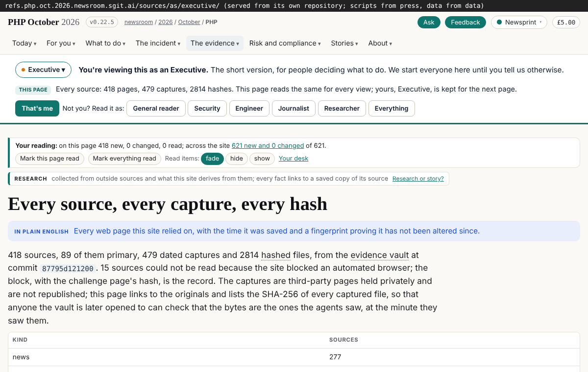This screenshot has width=588, height=372.
Task: Click the hashed term link
Action: pos(276,255)
